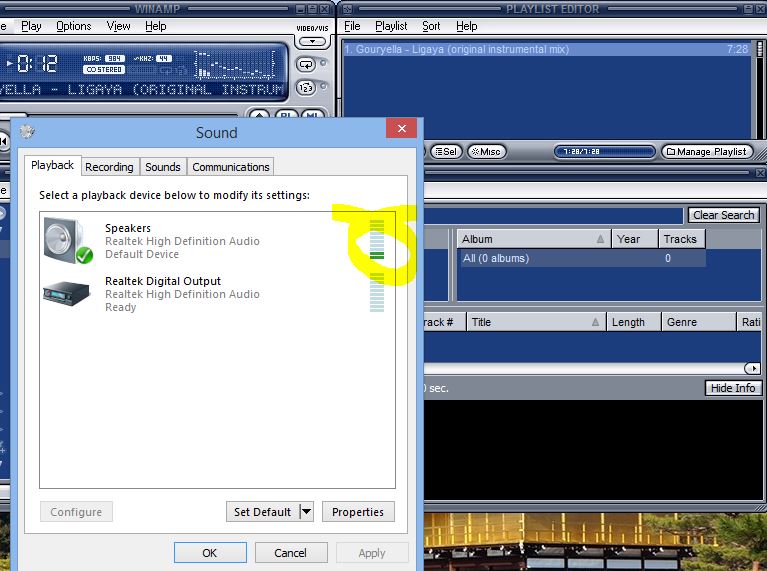Click the Realtek Digital Output receiver icon
The image size is (767, 571).
pos(67,294)
